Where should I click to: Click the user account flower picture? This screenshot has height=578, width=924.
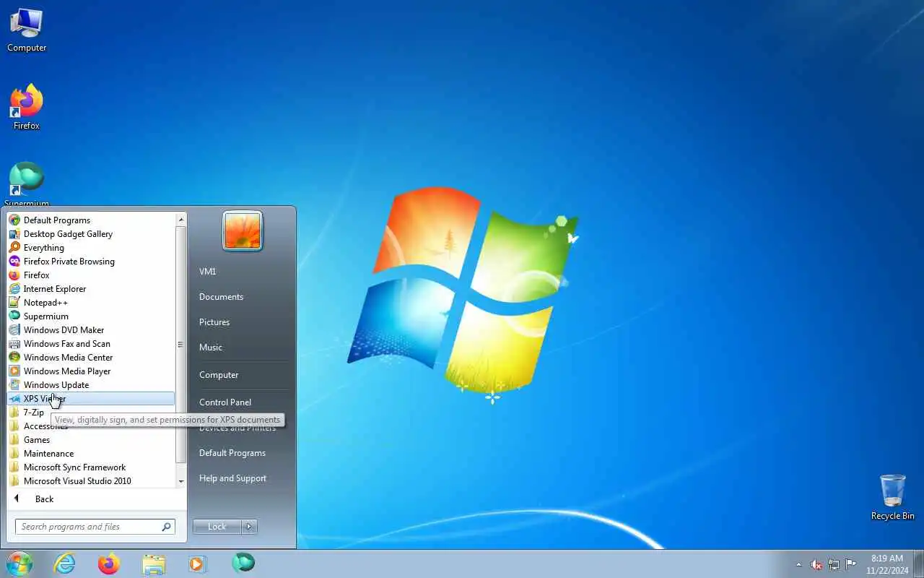click(243, 231)
